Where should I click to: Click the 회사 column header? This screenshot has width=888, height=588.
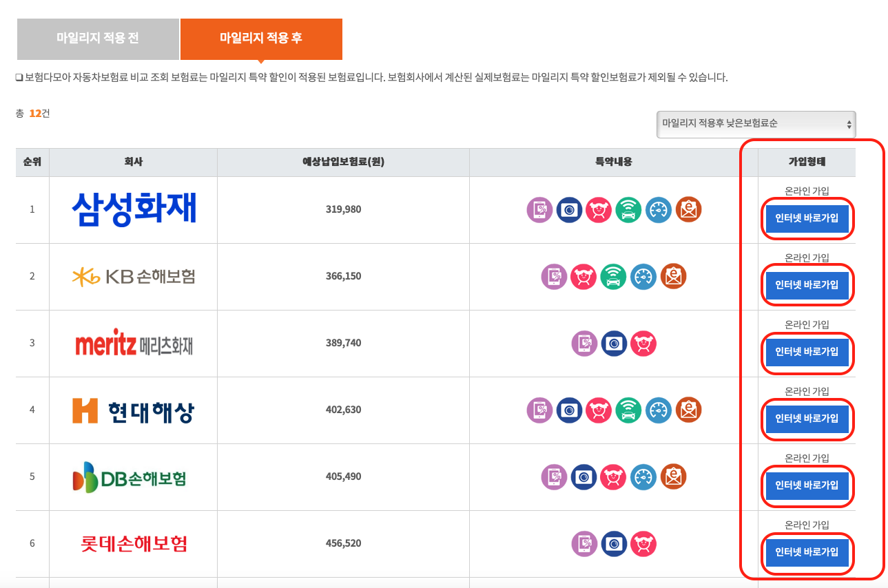(x=134, y=162)
